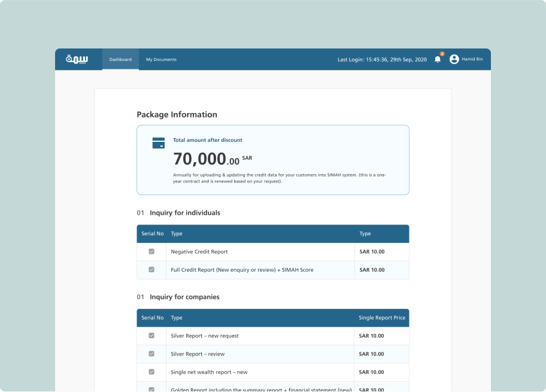Toggle the Full Credit Report checkbox
The height and width of the screenshot is (392, 546).
pyautogui.click(x=151, y=269)
